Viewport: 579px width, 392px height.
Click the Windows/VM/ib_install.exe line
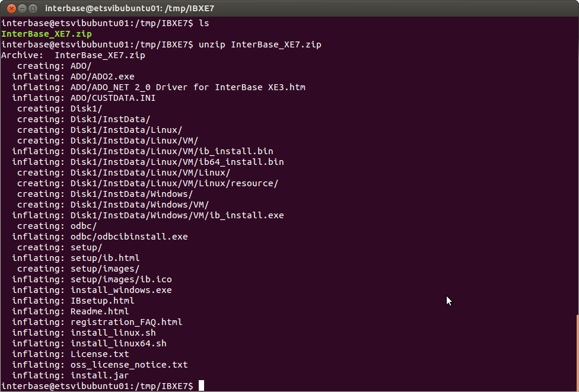pyautogui.click(x=148, y=215)
